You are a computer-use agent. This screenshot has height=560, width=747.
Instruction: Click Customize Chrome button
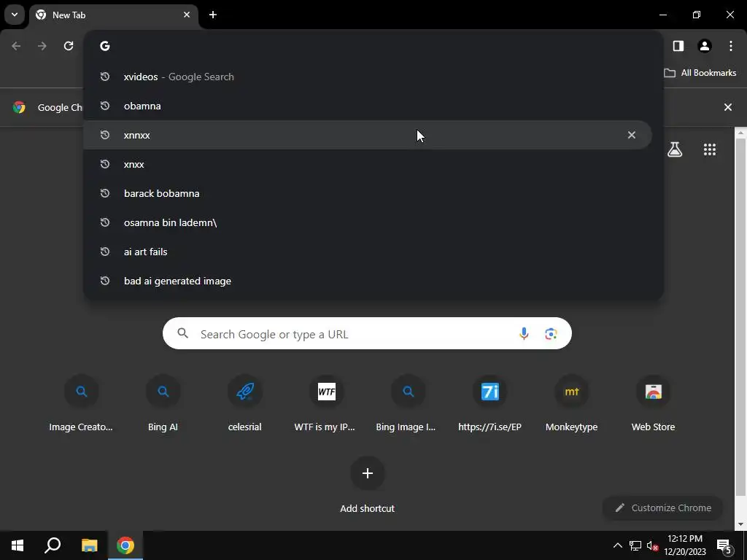(662, 507)
